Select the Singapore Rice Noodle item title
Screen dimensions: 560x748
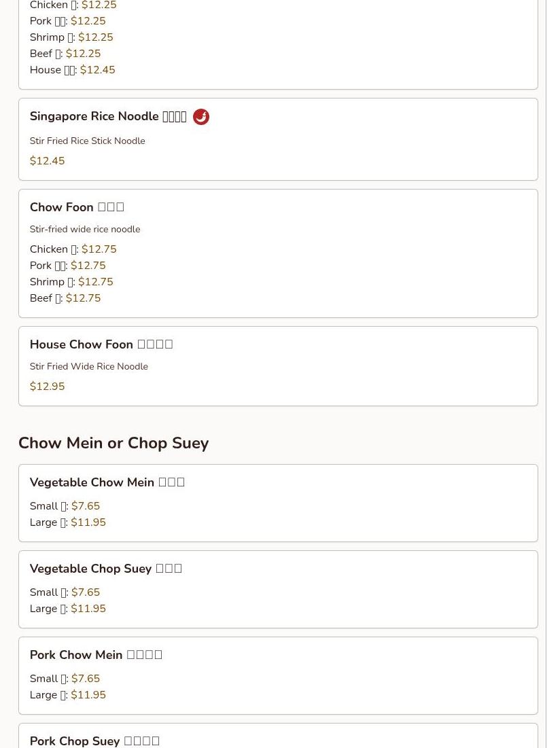point(107,117)
